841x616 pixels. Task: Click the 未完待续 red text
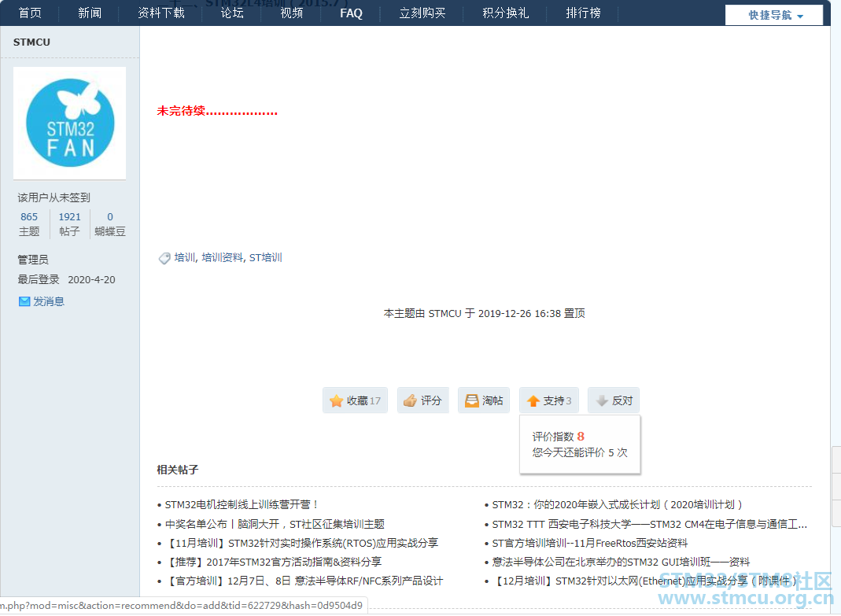[216, 111]
